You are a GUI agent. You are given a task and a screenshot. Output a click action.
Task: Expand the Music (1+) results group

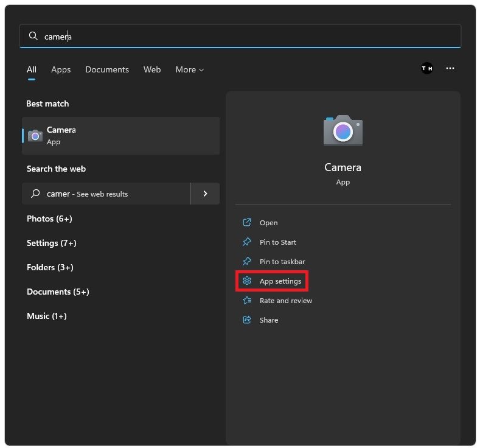(47, 316)
